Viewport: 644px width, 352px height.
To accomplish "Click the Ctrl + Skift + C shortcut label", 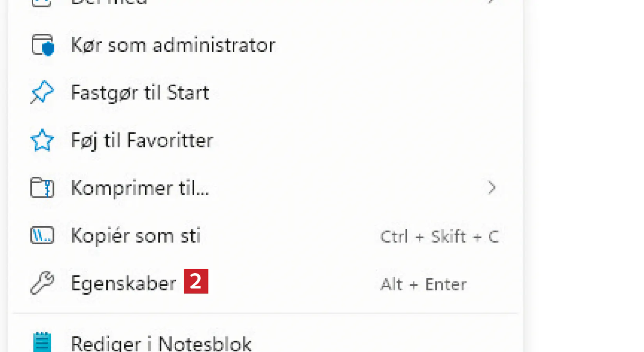I will pos(439,237).
